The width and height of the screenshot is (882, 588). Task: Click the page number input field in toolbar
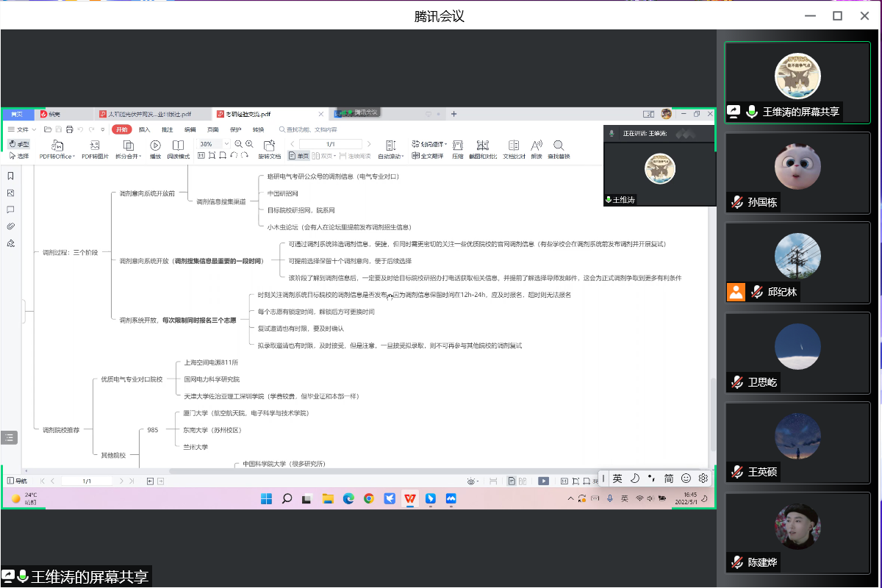[x=331, y=144]
